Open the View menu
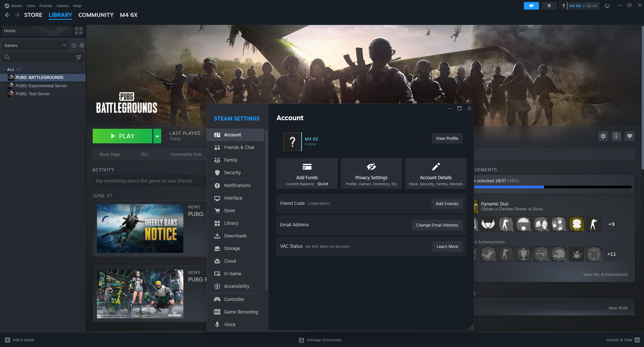 pyautogui.click(x=31, y=6)
